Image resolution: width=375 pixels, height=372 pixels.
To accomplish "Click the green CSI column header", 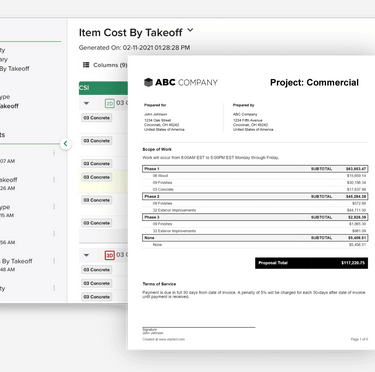I will [103, 88].
